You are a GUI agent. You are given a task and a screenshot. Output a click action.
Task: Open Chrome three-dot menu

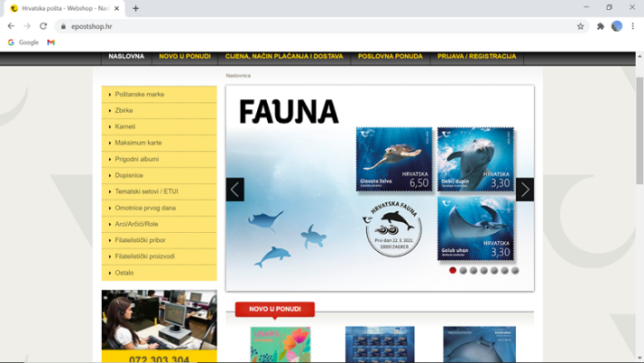coord(633,26)
